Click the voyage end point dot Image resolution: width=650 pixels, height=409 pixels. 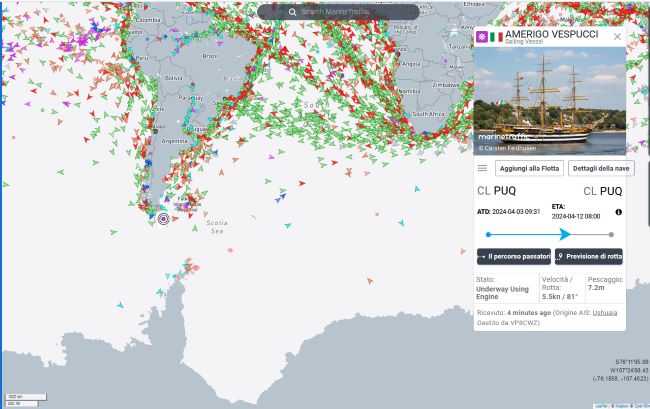611,235
